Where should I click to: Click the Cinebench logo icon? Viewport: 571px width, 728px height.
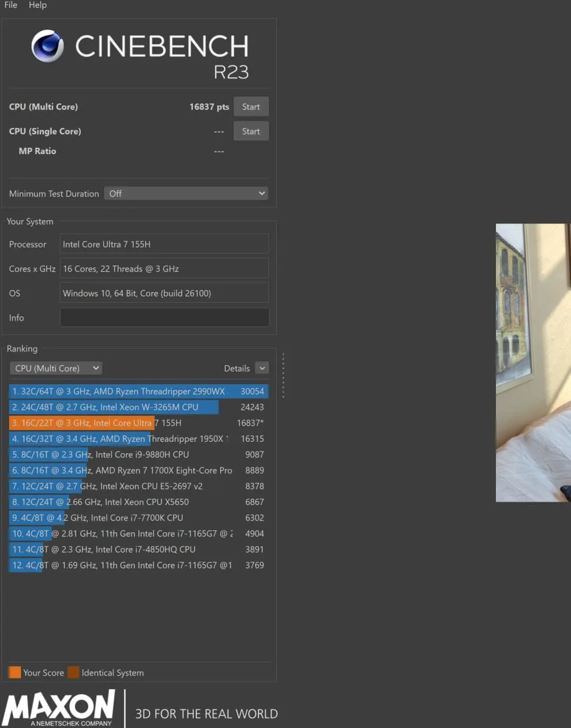[x=48, y=45]
